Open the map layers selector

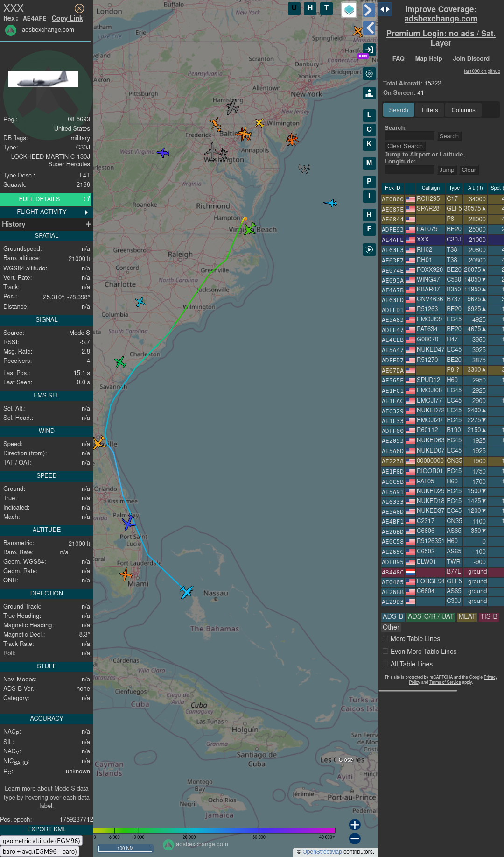(x=349, y=10)
